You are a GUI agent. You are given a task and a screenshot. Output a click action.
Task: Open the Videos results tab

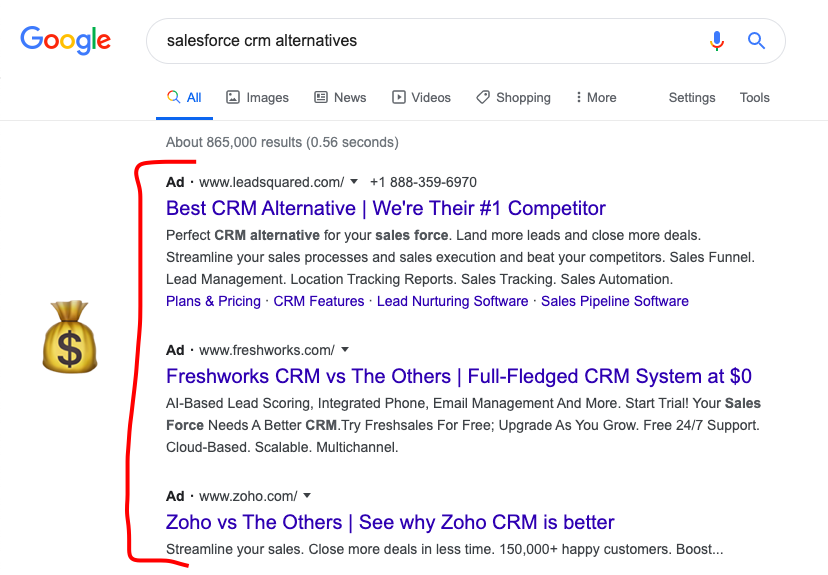pyautogui.click(x=421, y=98)
